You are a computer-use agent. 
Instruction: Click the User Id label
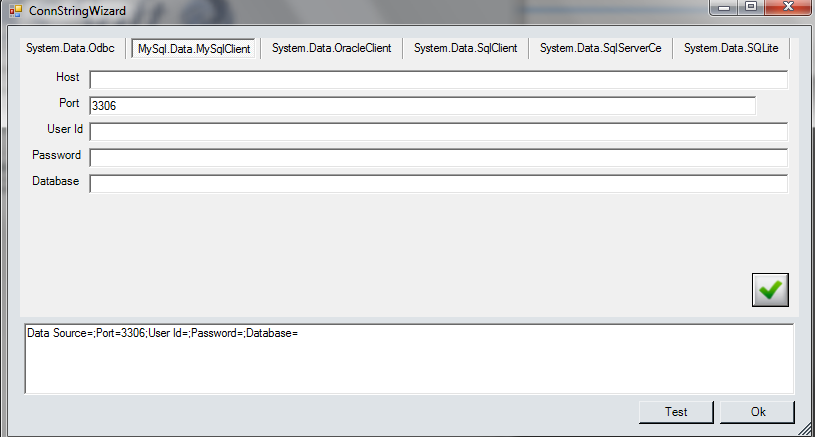click(65, 129)
